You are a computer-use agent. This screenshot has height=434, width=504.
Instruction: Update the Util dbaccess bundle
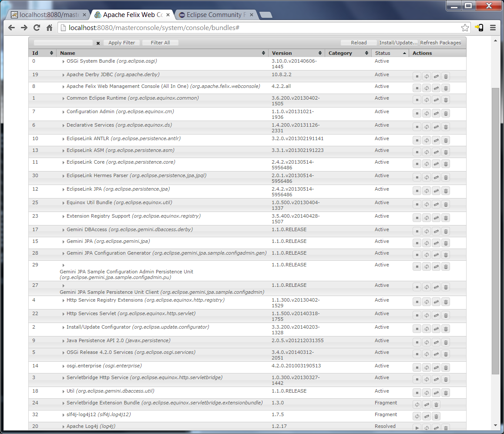pos(436,393)
